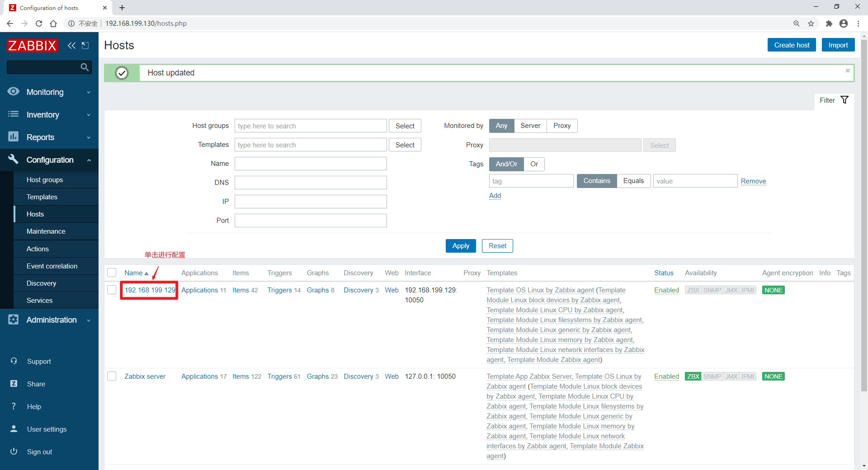Viewport: 868px width, 470px height.
Task: Open Host groups menu item
Action: click(x=56, y=179)
